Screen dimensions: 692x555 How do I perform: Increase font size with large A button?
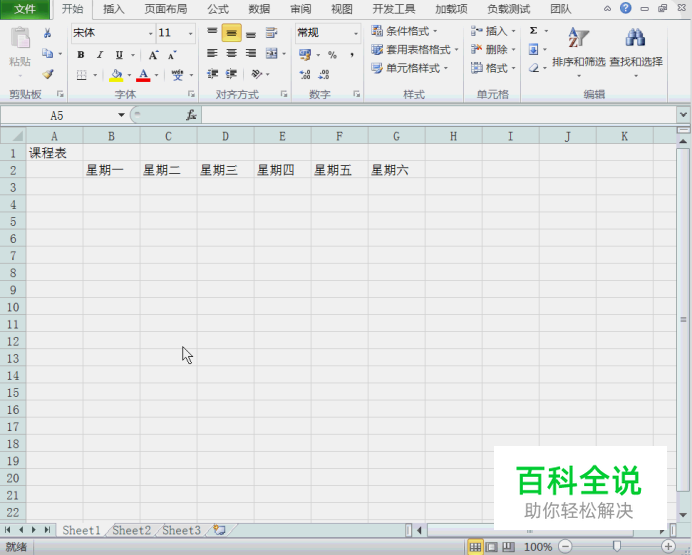pyautogui.click(x=153, y=55)
